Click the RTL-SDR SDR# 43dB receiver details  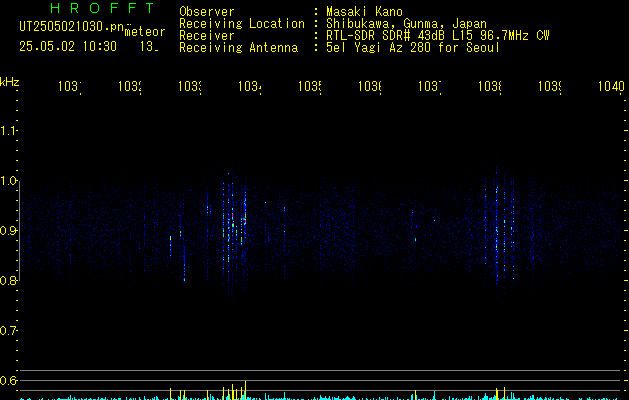438,36
